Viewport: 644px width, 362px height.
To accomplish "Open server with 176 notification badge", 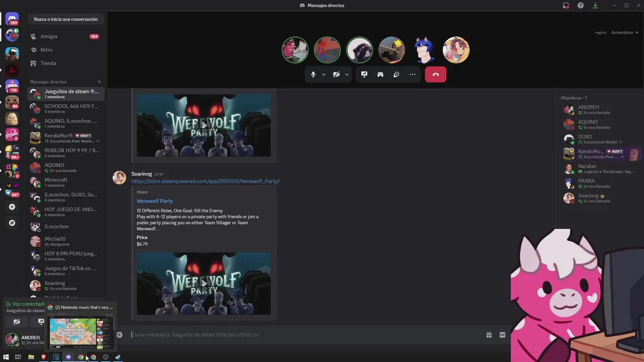I will pos(12,86).
